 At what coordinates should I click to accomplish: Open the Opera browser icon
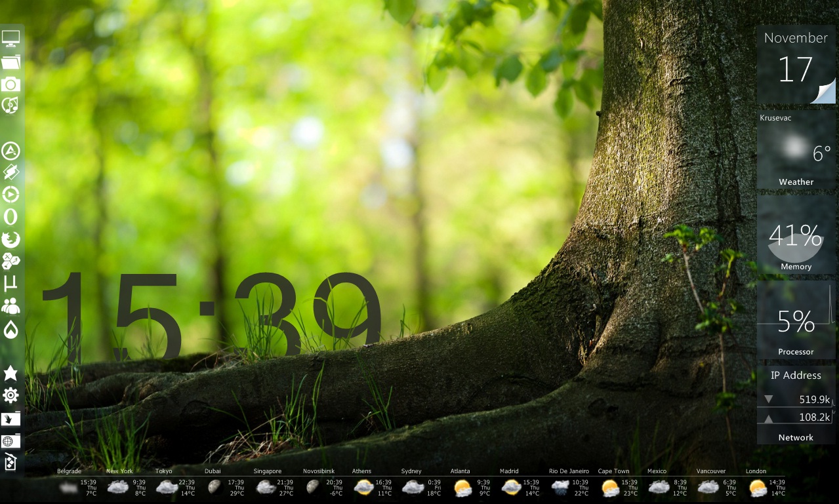[x=10, y=217]
